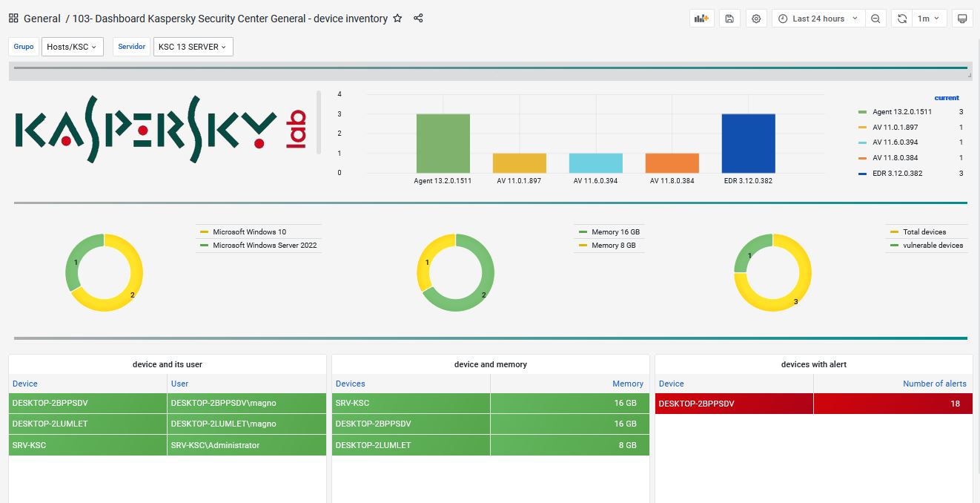The image size is (980, 503).
Task: Add a new panel
Action: click(x=701, y=19)
